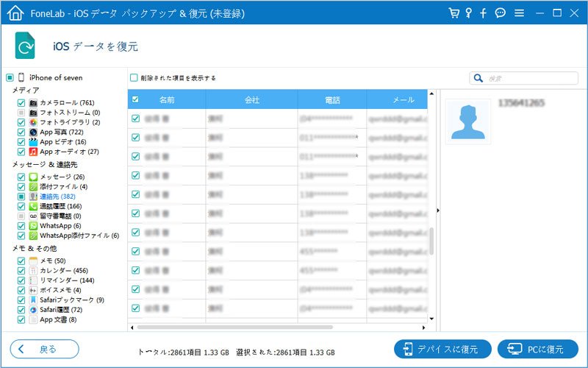Click the フォトライブラリ flower icon
Viewport: 588px width, 368px height.
coord(33,122)
